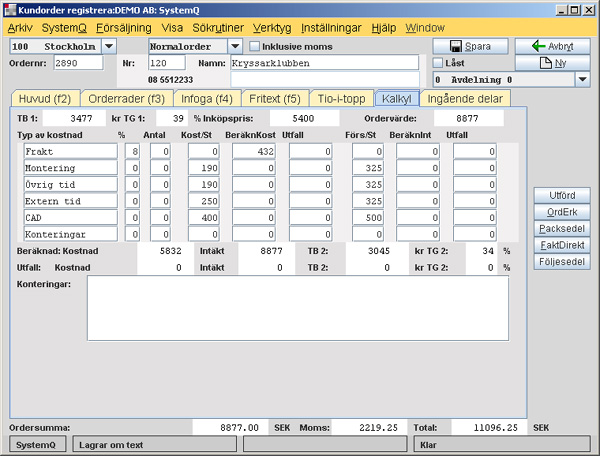The image size is (600, 456).
Task: Click the Namn field with Kryssarklubben
Action: click(x=324, y=63)
